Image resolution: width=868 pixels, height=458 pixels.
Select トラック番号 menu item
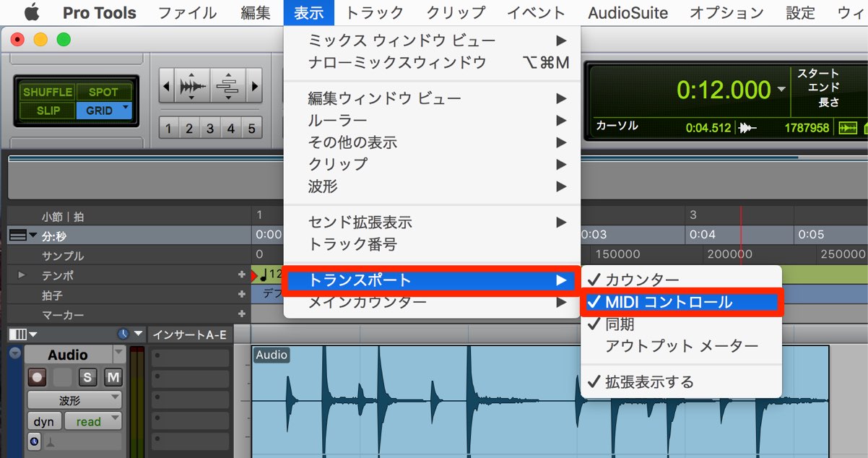(x=432, y=244)
